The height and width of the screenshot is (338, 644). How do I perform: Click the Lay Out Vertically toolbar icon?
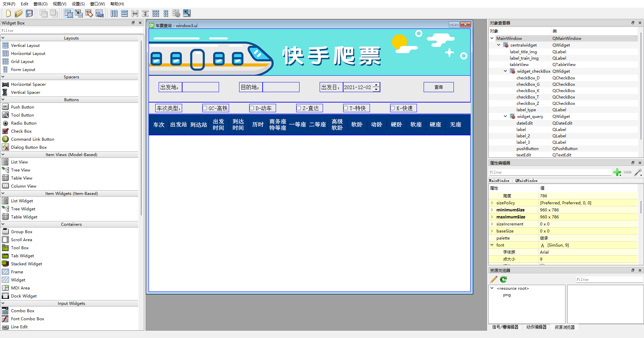pyautogui.click(x=124, y=13)
